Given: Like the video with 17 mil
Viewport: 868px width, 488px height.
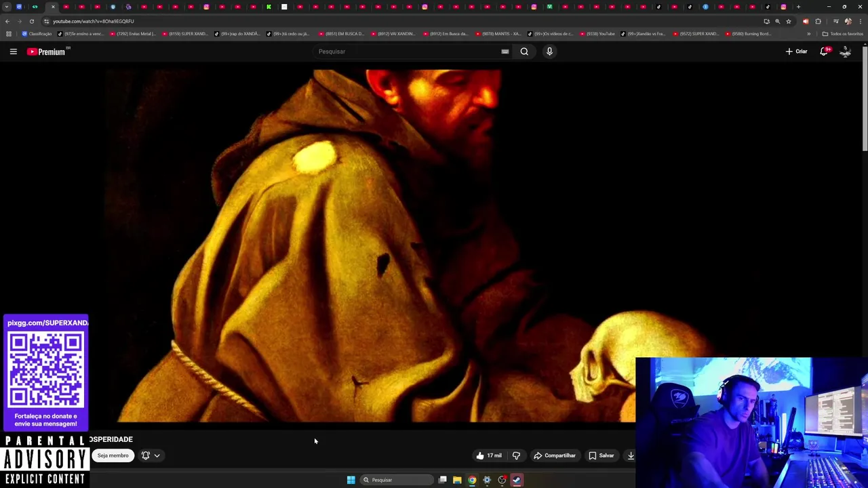Looking at the screenshot, I should (x=490, y=455).
